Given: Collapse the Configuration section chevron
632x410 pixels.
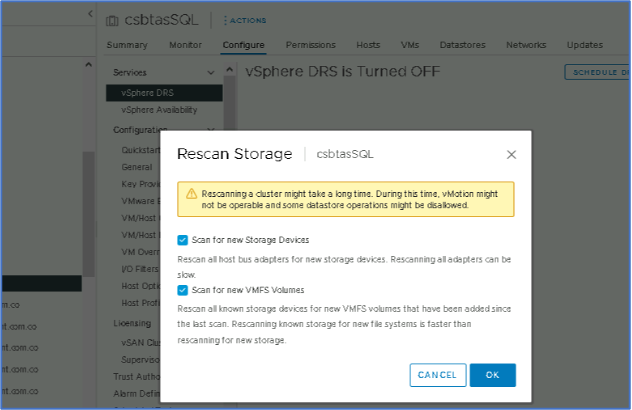Looking at the screenshot, I should coord(210,130).
